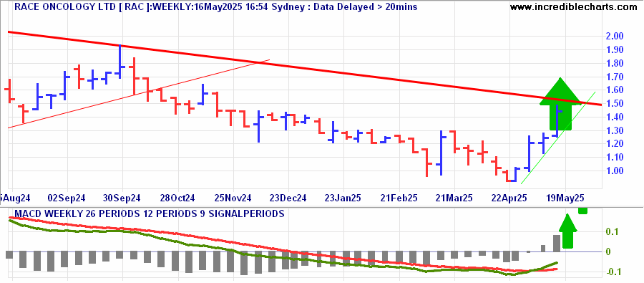644x283 pixels.
Task: Click the 22Apr25 date label
Action: (509, 198)
